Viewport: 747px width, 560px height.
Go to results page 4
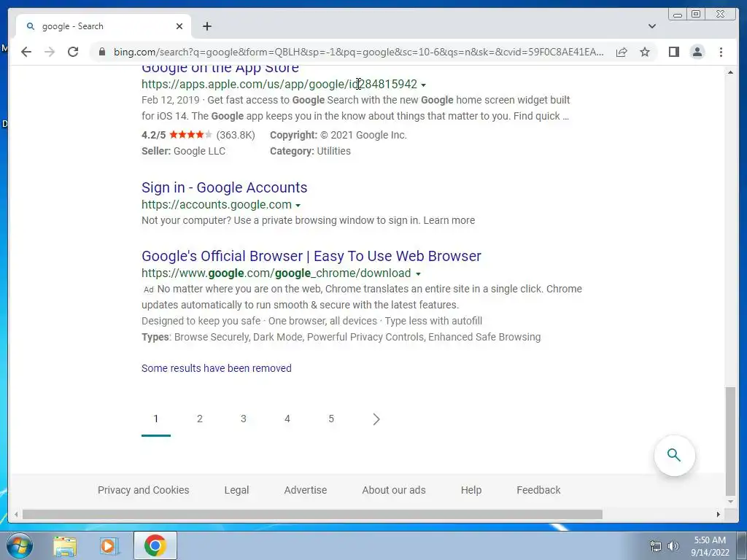coord(287,419)
